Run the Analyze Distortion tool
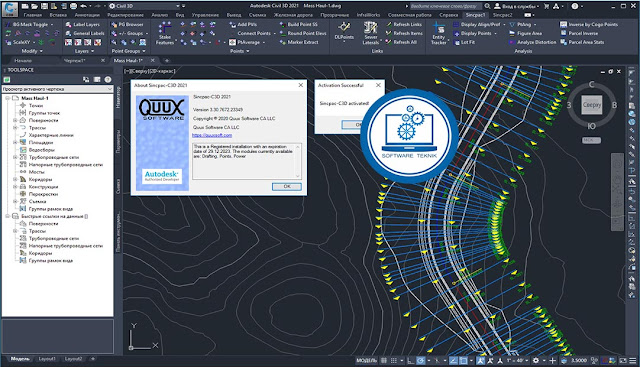The height and width of the screenshot is (367, 640). point(532,42)
